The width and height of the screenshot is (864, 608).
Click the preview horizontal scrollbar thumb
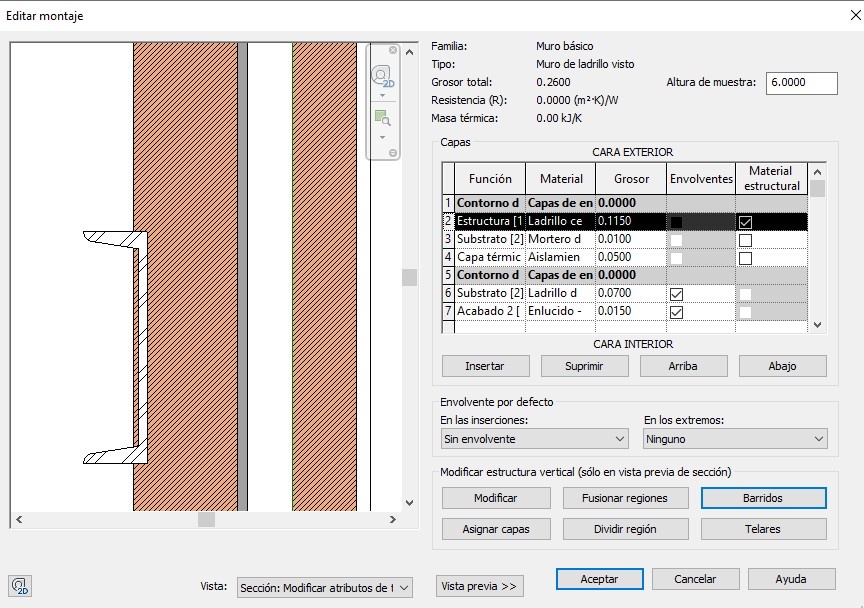click(206, 520)
